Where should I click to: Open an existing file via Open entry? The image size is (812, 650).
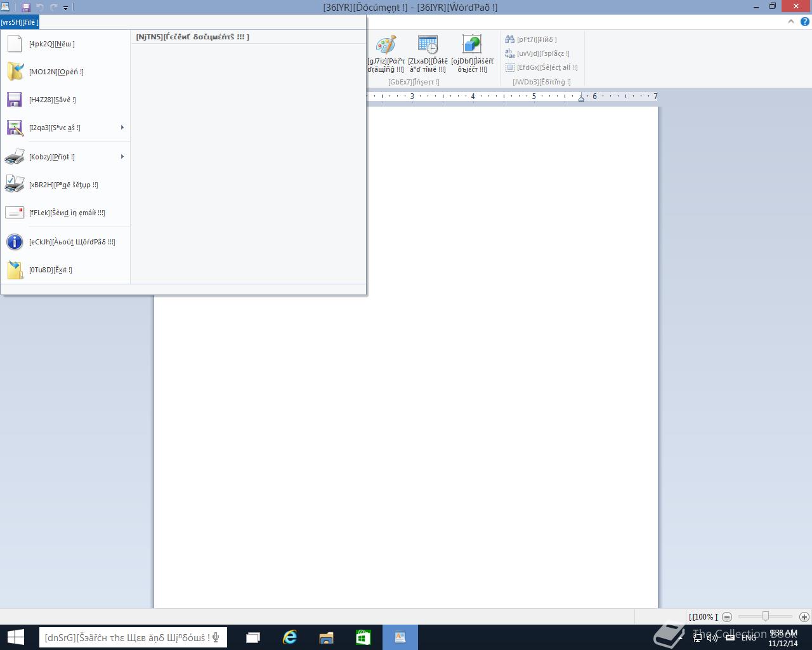click(x=65, y=72)
